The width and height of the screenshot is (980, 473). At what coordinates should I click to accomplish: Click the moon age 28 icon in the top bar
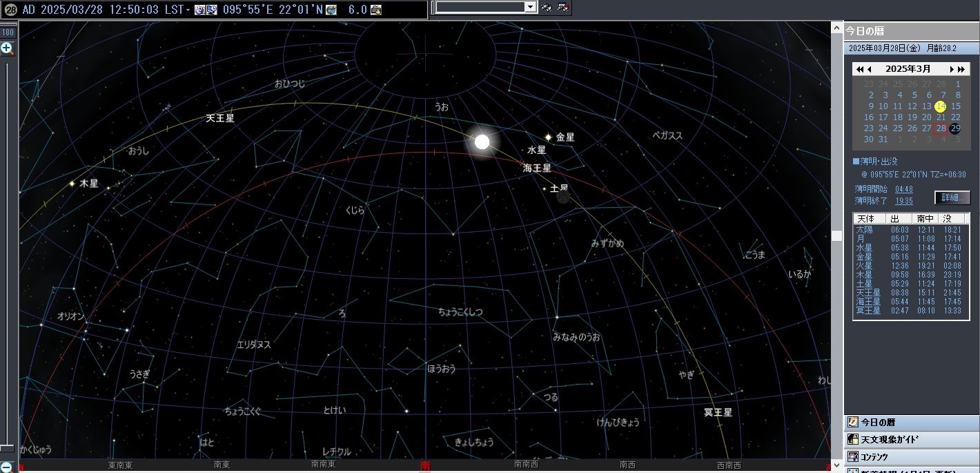click(x=10, y=10)
